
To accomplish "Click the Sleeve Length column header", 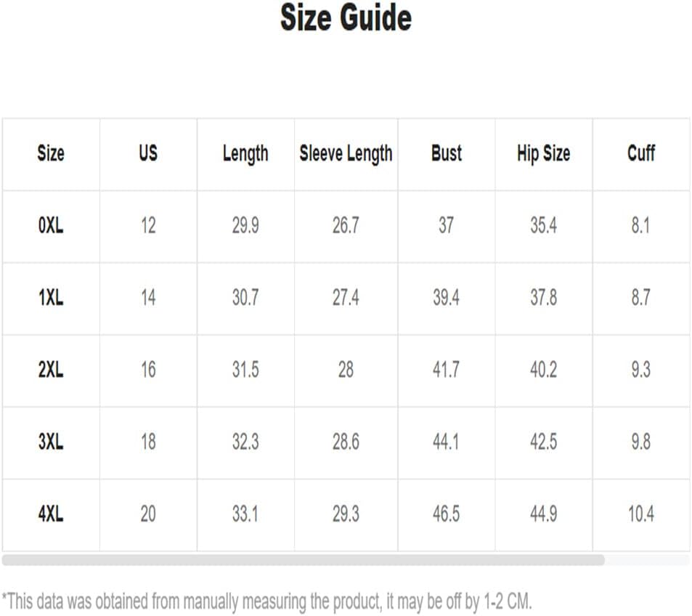I will pos(346,155).
